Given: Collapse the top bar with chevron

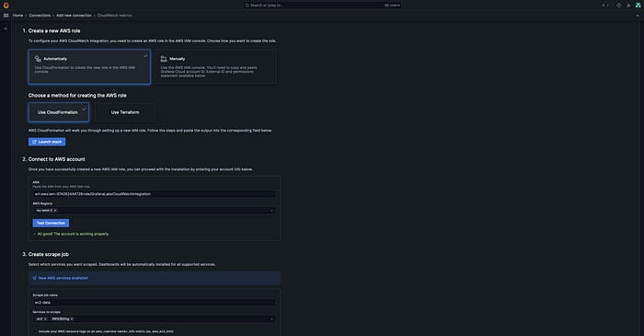Looking at the screenshot, I should [x=638, y=16].
